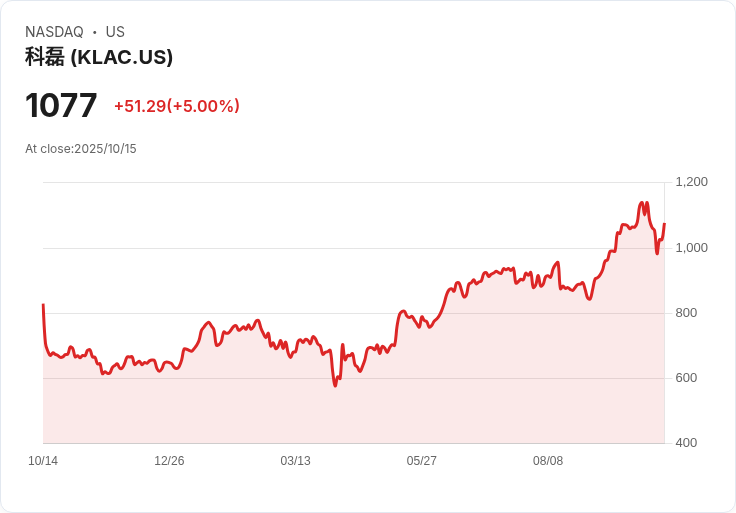Click the At close:2025/10/15 timestamp
The image size is (736, 513).
pyautogui.click(x=81, y=149)
